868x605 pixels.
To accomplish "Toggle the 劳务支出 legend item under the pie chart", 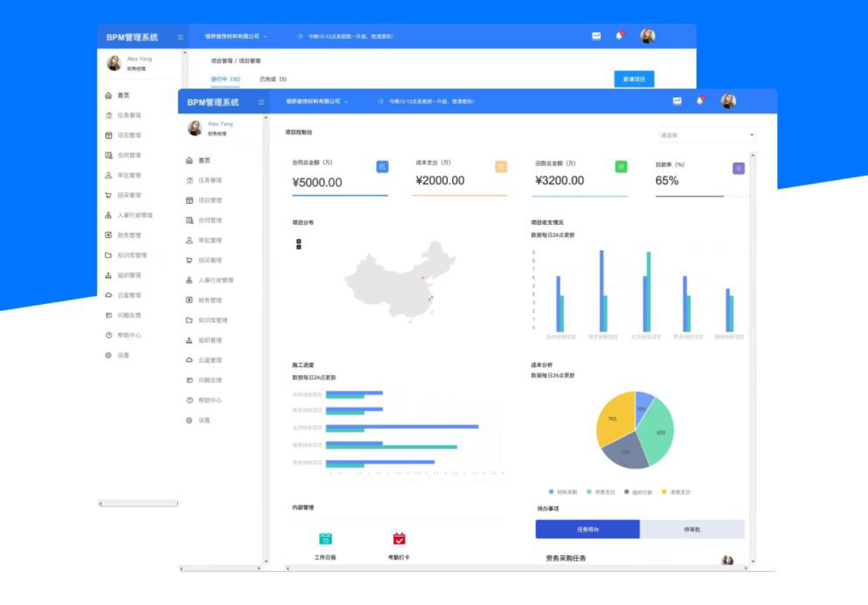I will click(601, 492).
